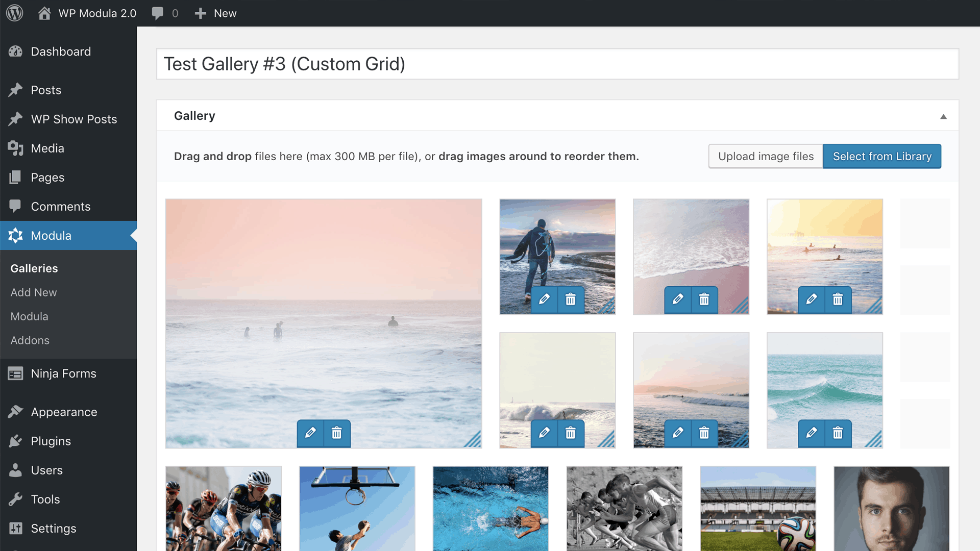Edit the turquoise wave image
Viewport: 980px width, 551px height.
pyautogui.click(x=812, y=434)
